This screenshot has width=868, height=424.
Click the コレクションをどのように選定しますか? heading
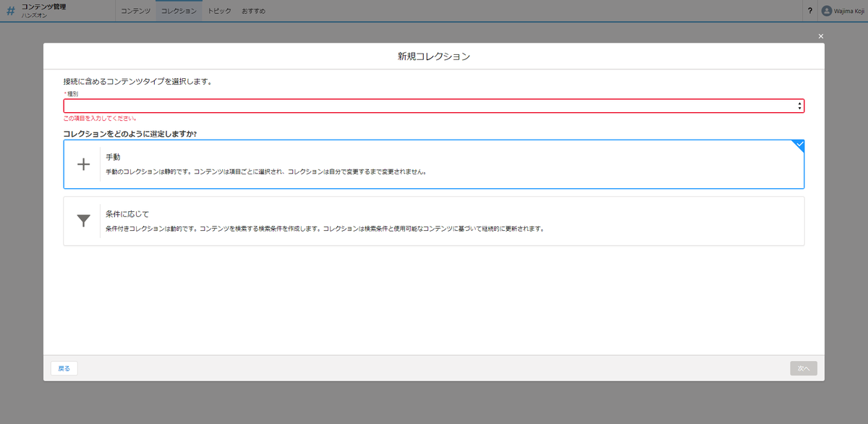click(131, 134)
